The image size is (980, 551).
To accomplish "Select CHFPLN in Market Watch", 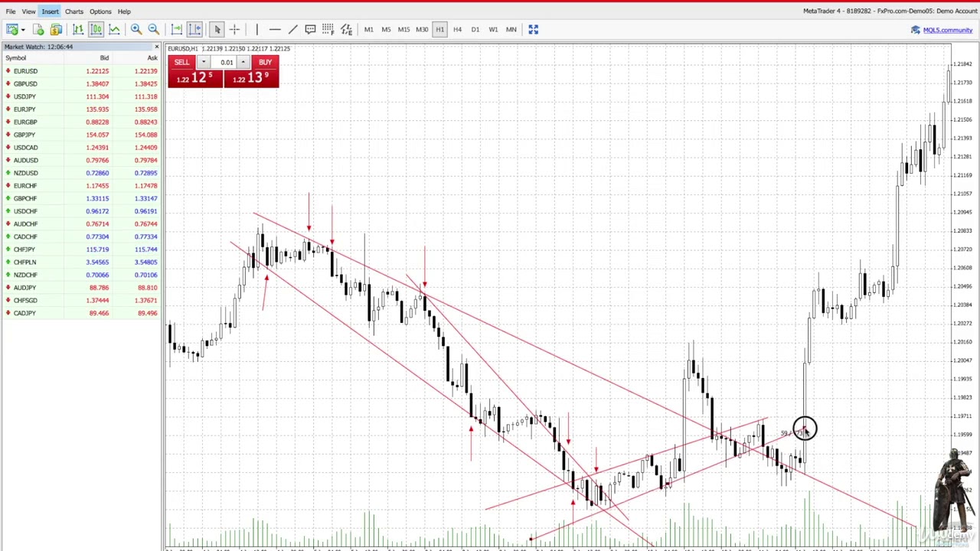I will pos(80,262).
